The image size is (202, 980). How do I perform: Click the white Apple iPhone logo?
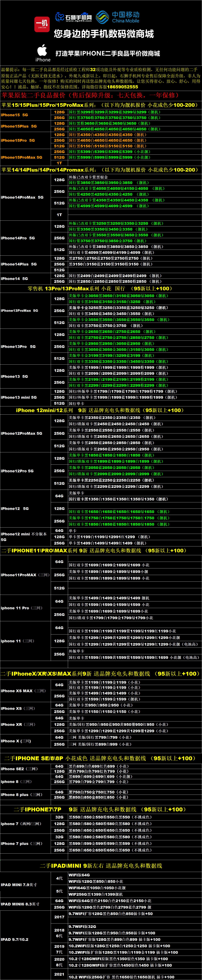click(43, 53)
